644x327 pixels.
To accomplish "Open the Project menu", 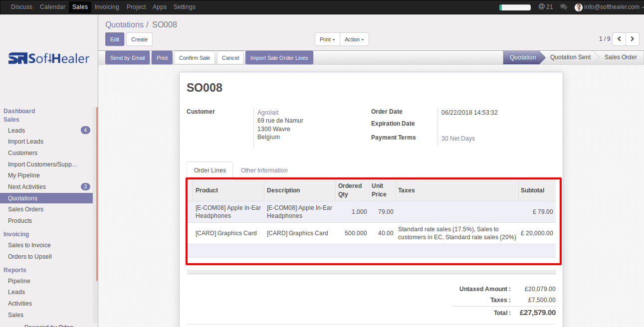I will [x=136, y=7].
